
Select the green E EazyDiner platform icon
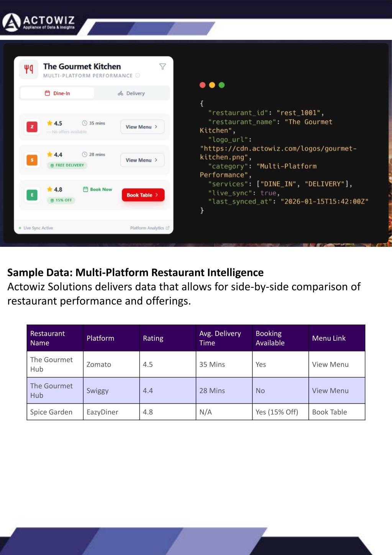[32, 195]
